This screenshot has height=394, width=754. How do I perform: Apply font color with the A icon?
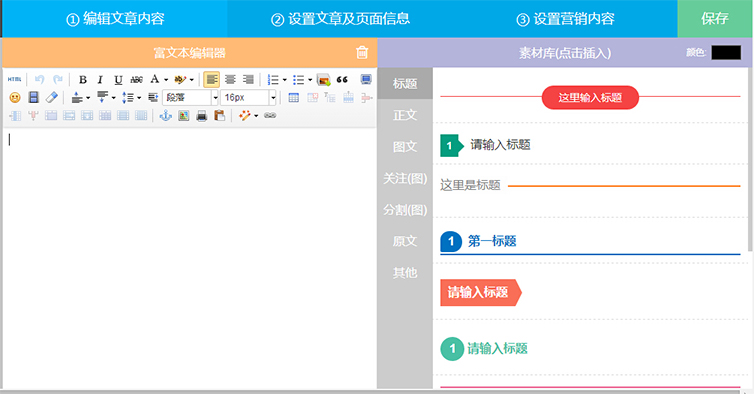[154, 79]
